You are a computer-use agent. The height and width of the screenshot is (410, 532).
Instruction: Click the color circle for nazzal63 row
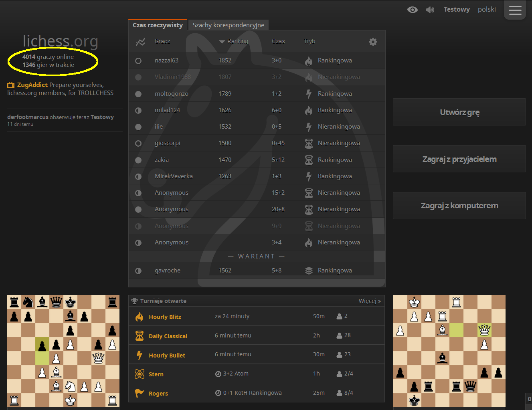138,61
